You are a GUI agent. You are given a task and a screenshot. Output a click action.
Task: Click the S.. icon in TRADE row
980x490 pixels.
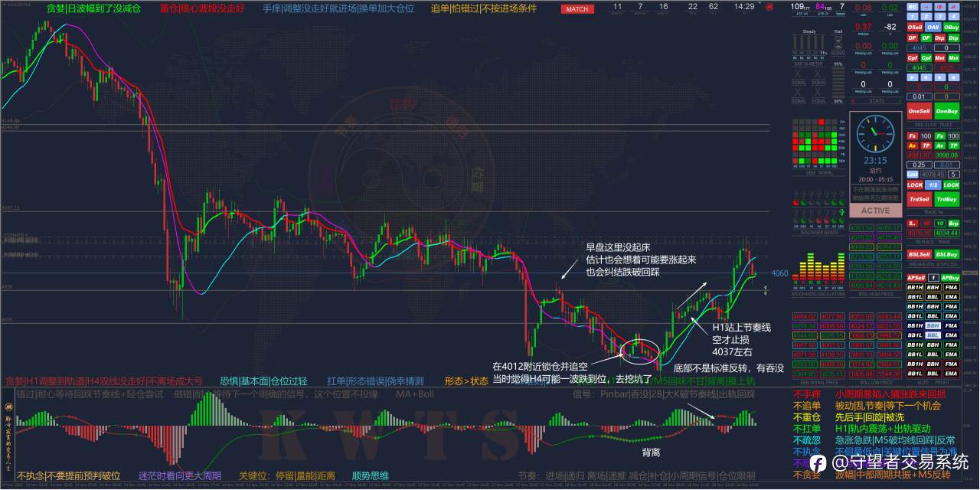coord(912,222)
